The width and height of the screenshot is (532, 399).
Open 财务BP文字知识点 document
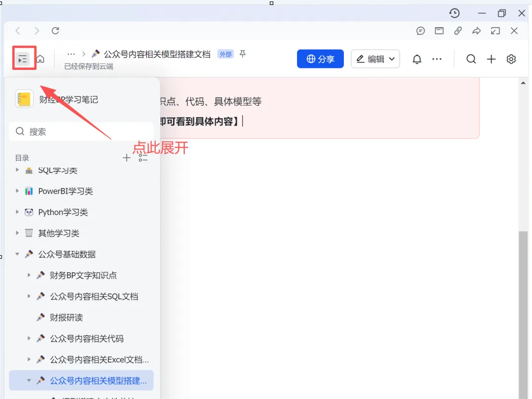pyautogui.click(x=83, y=275)
